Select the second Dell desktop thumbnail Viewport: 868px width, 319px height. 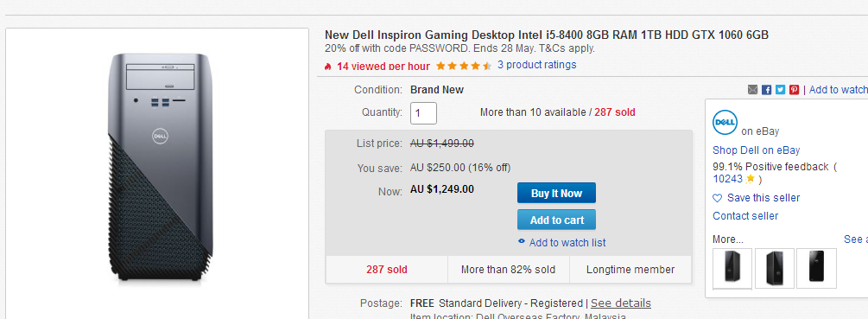(775, 268)
